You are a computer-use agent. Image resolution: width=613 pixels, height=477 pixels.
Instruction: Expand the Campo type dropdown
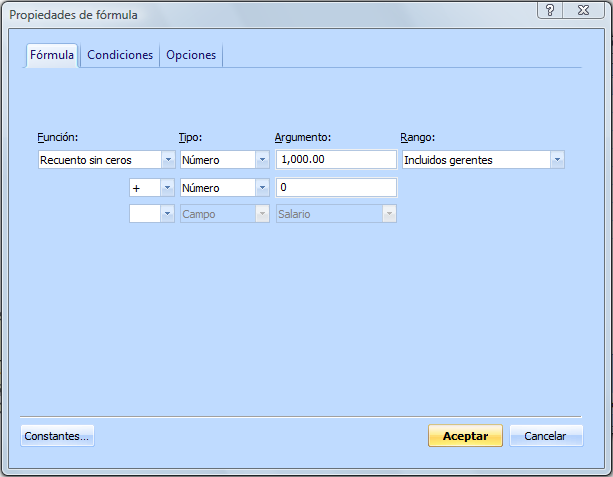(262, 214)
